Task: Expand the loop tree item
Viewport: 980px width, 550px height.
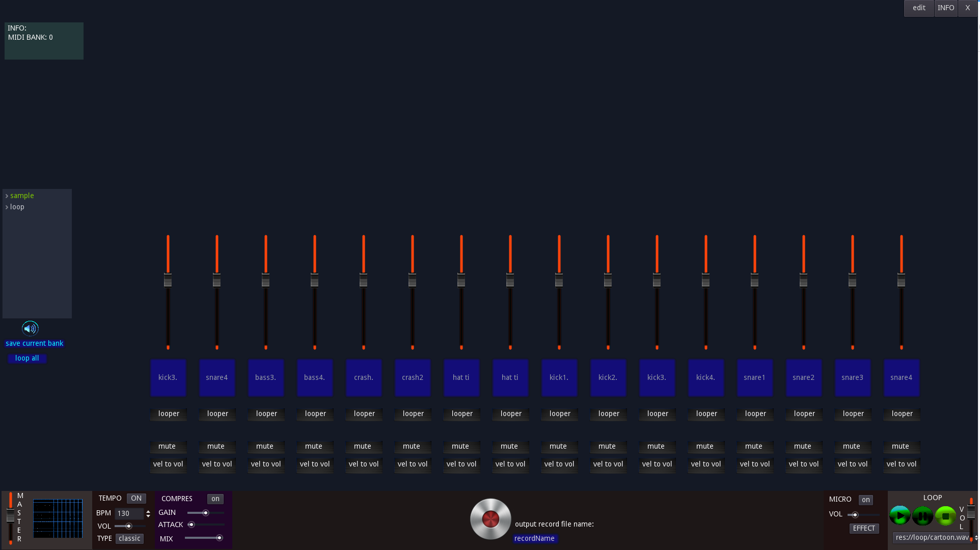Action: (x=7, y=207)
